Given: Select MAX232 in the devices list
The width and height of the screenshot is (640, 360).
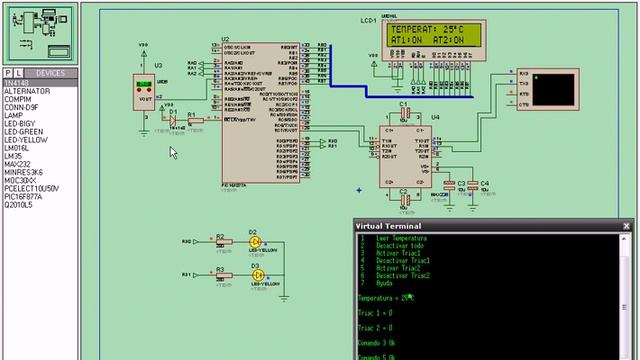Looking at the screenshot, I should click(x=17, y=164).
